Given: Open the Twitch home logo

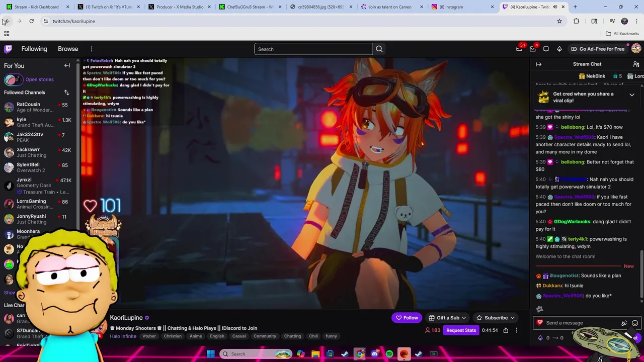Looking at the screenshot, I should pyautogui.click(x=8, y=49).
